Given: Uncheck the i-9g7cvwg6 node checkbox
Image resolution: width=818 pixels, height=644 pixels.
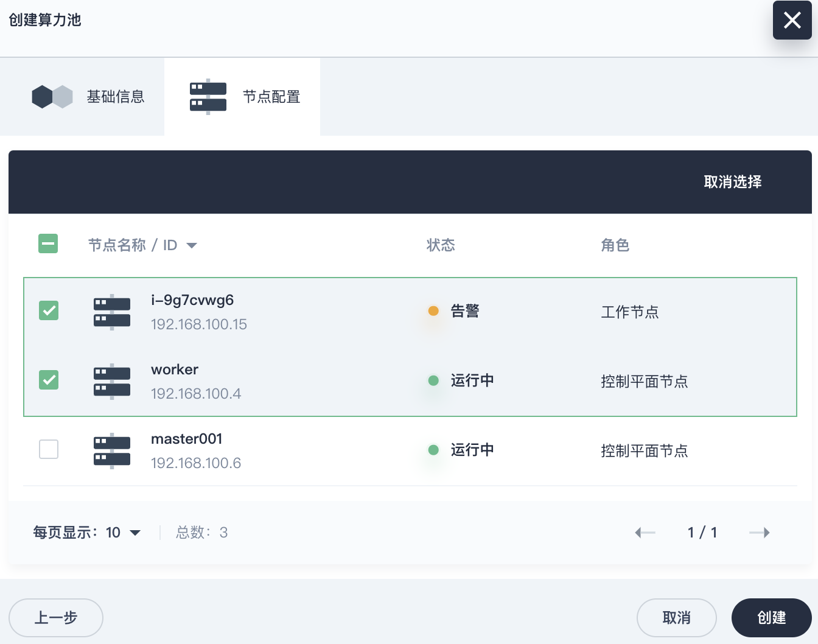Looking at the screenshot, I should (49, 310).
